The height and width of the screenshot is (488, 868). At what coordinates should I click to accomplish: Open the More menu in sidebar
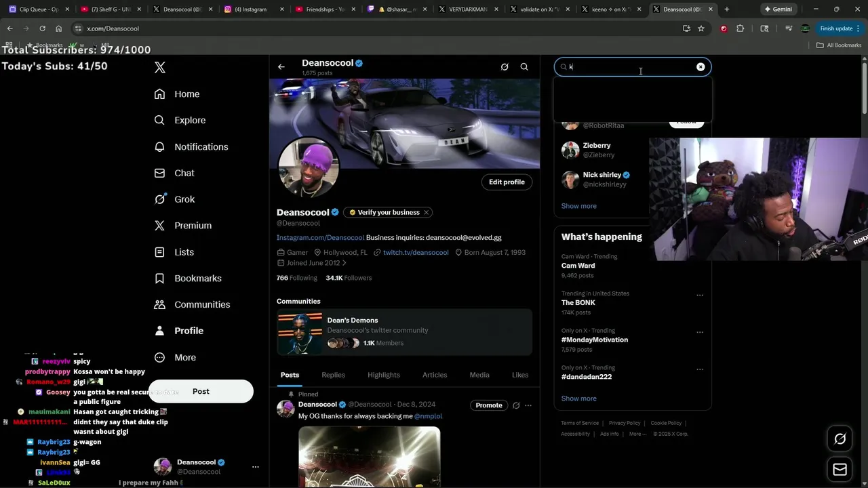(175, 357)
